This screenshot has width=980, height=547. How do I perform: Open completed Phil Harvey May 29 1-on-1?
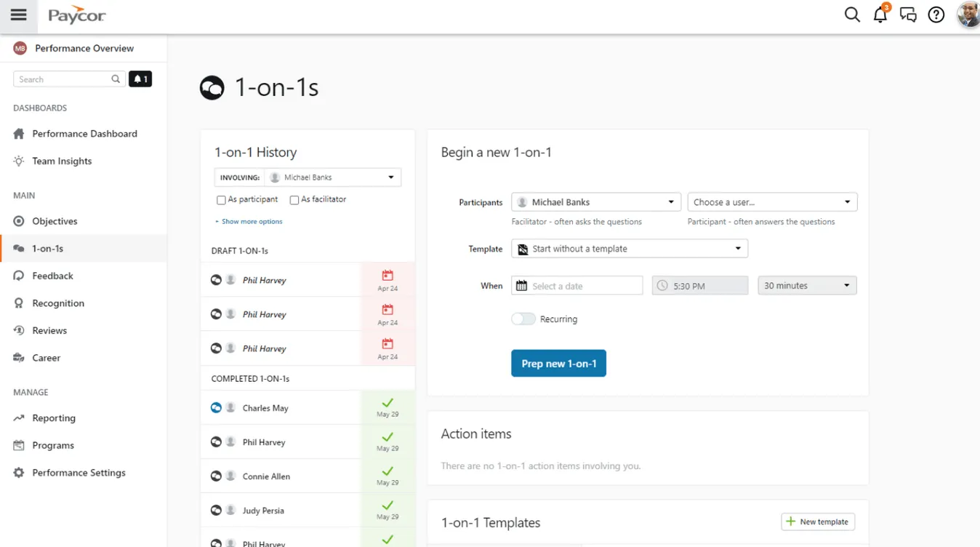(280, 442)
